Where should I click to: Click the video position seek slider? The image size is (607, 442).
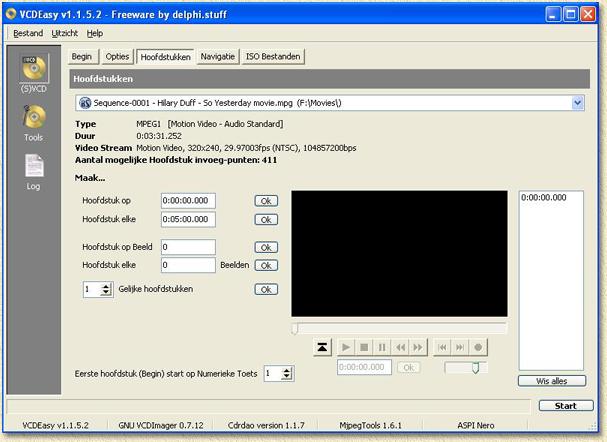400,328
